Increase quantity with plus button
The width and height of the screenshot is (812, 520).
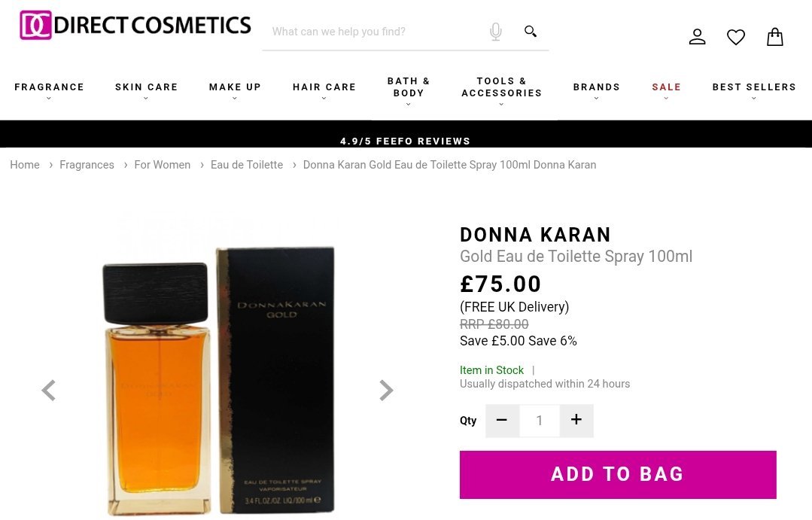576,421
